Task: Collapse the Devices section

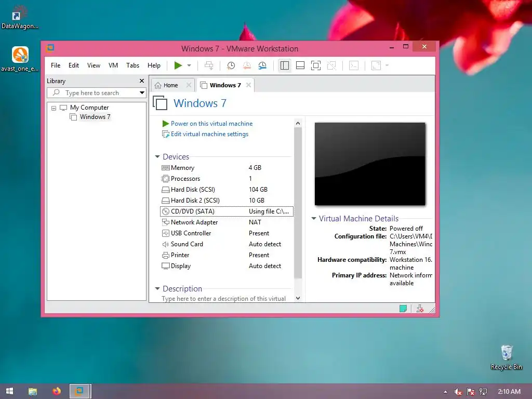Action: [x=157, y=157]
